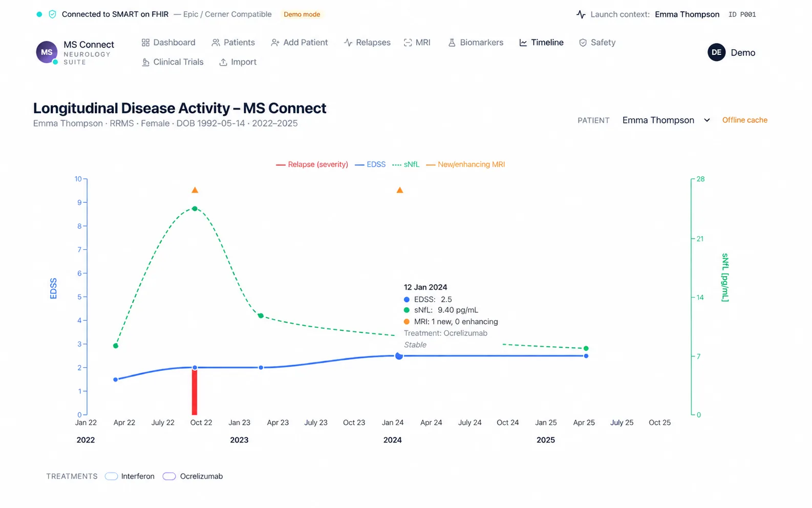The image size is (812, 508).
Task: Click the highlighted EDSS point at Jan 24
Action: pos(399,356)
